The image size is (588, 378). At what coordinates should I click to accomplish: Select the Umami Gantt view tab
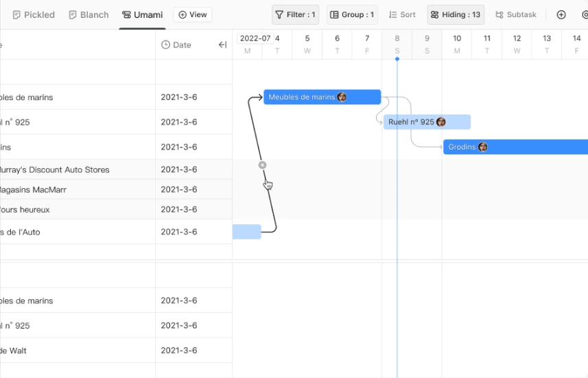143,14
